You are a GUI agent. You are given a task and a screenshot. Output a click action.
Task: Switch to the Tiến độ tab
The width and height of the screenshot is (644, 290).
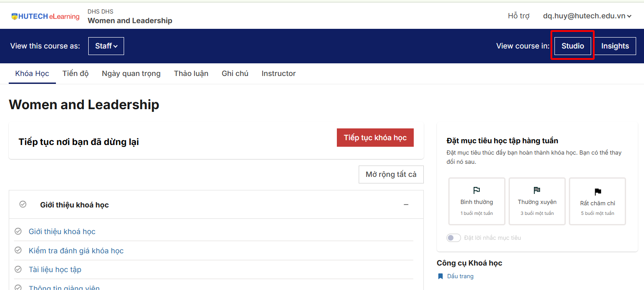coord(76,73)
